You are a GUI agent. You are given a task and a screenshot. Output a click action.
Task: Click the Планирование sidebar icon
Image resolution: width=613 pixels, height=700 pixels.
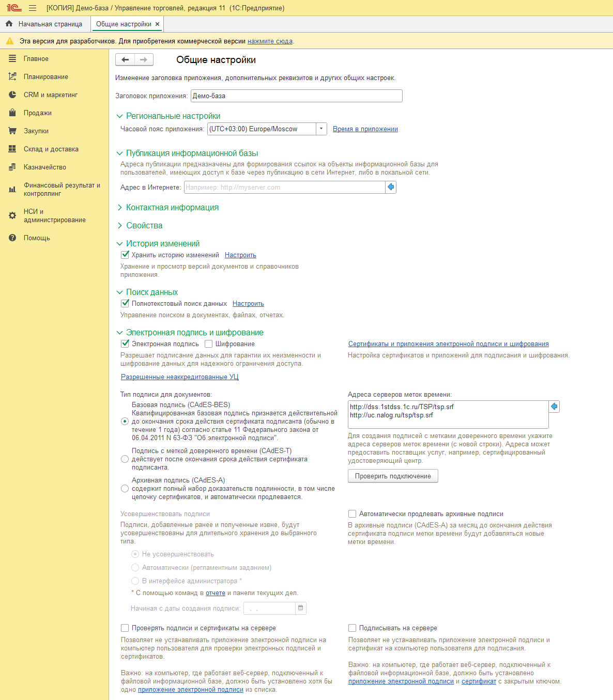pyautogui.click(x=12, y=77)
